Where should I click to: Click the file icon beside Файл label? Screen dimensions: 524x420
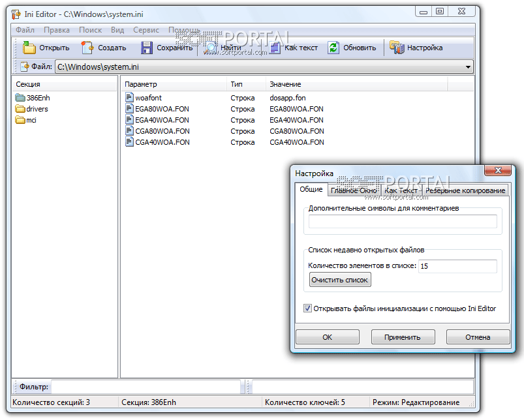[x=25, y=67]
